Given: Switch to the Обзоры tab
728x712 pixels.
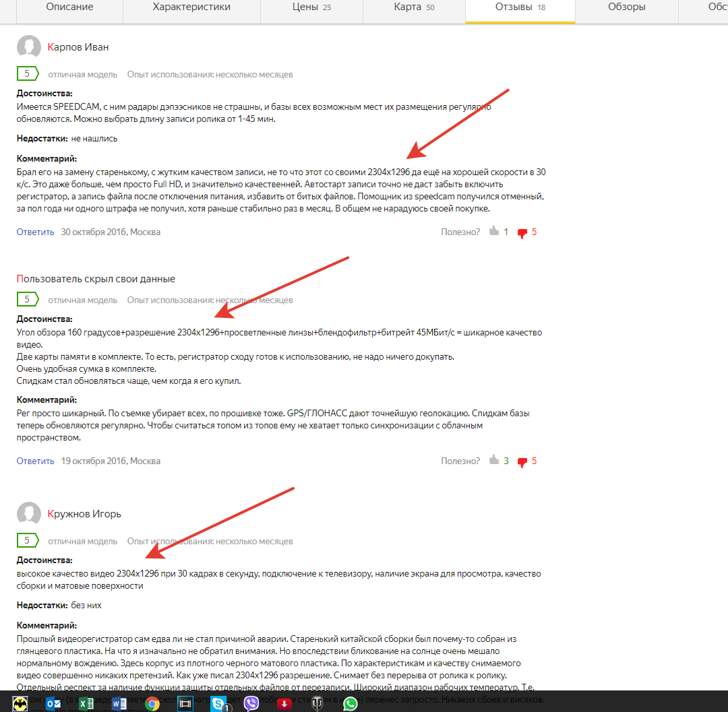Looking at the screenshot, I should [627, 7].
